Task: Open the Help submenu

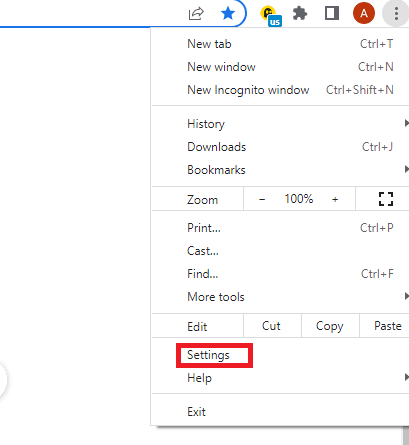Action: (x=281, y=378)
